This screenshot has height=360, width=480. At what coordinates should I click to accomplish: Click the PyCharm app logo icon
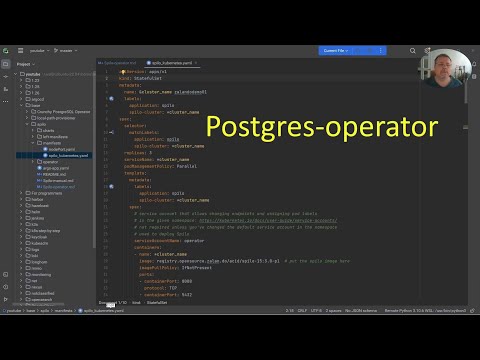[x=6, y=51]
